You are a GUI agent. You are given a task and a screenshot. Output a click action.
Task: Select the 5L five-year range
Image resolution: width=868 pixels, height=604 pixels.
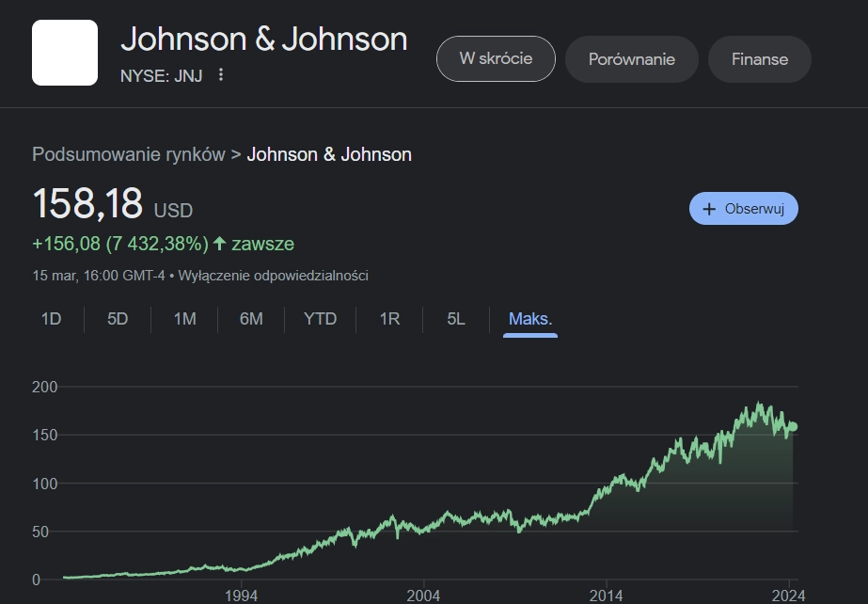coord(455,319)
